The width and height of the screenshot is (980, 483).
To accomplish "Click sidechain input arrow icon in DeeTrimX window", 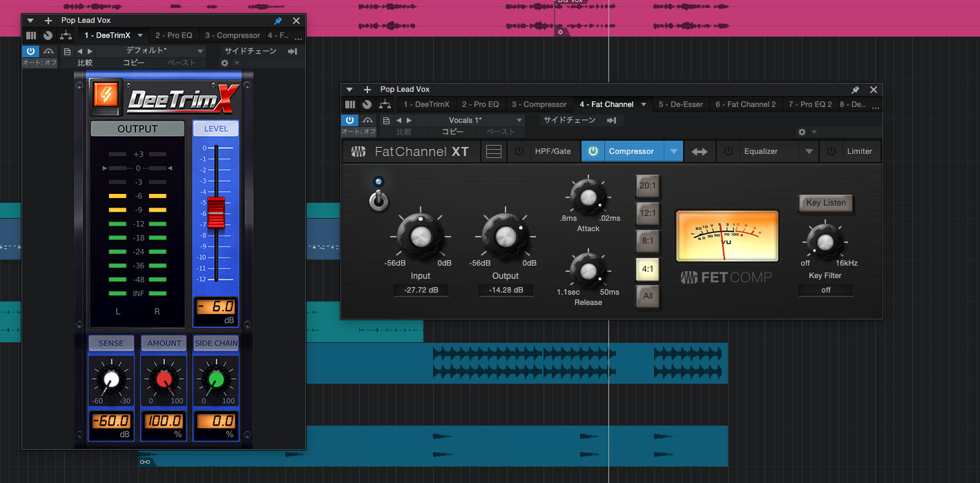I will tap(293, 51).
